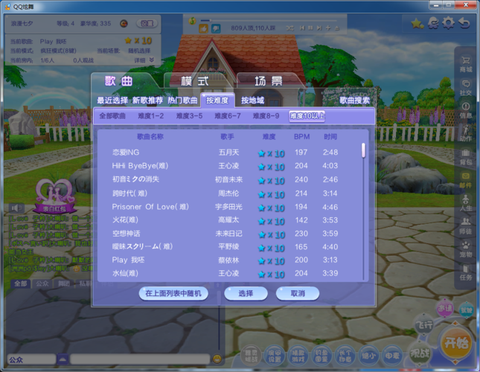Select the 歌曲 tab

coord(119,81)
